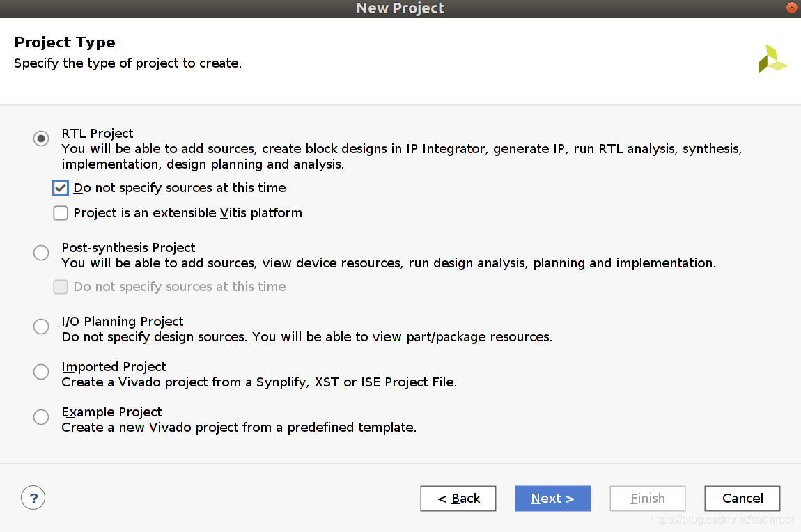Screen dimensions: 801x532
Task: Click the Xilinx Vivado logo icon
Action: 772,59
